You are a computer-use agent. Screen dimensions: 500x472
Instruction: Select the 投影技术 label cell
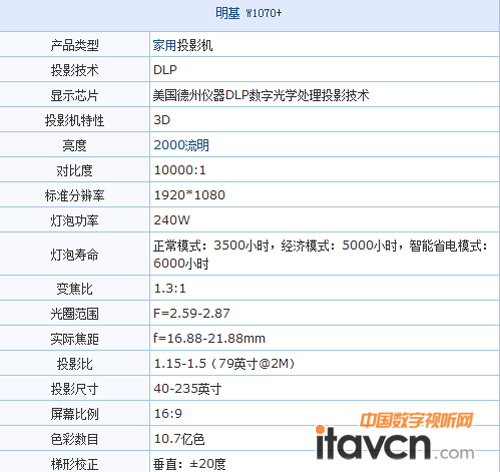pos(74,70)
